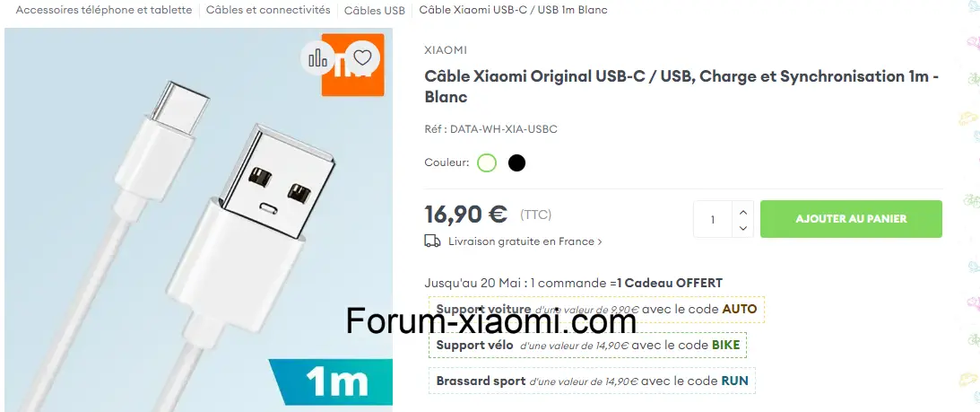Click the delivery truck icon

[432, 241]
